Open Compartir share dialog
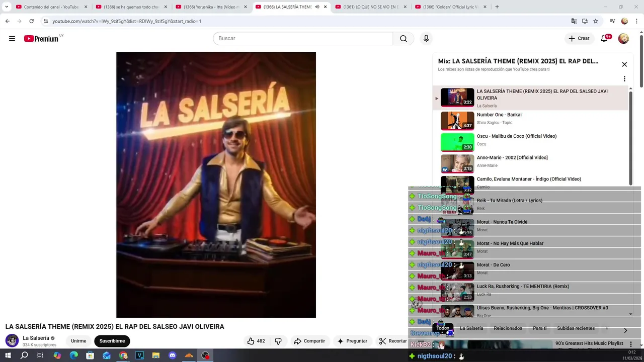This screenshot has height=362, width=644. (309, 341)
